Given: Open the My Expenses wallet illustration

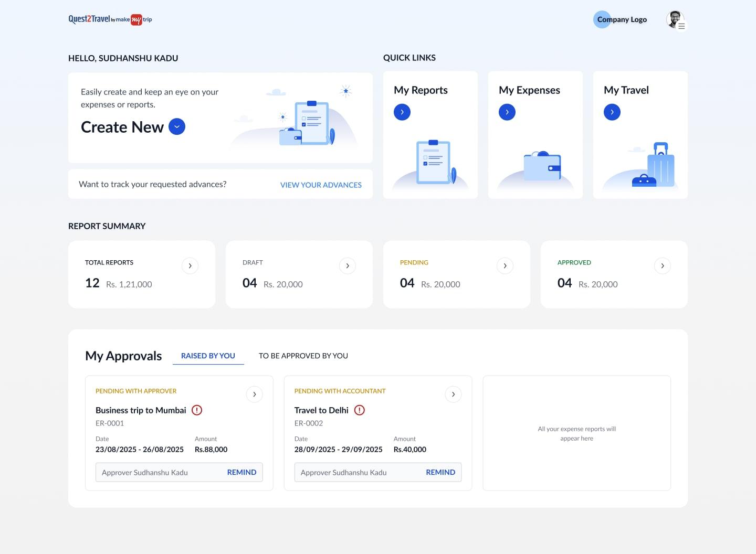Looking at the screenshot, I should (x=542, y=166).
